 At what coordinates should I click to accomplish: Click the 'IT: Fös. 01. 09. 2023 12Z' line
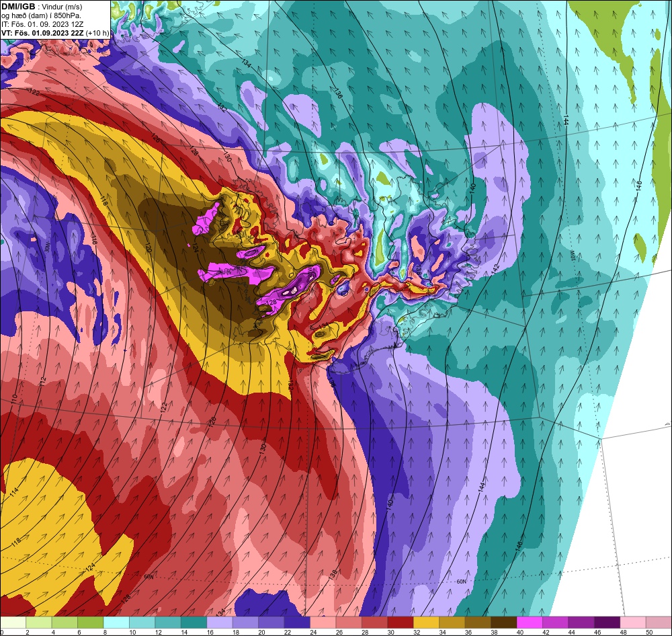[x=42, y=24]
